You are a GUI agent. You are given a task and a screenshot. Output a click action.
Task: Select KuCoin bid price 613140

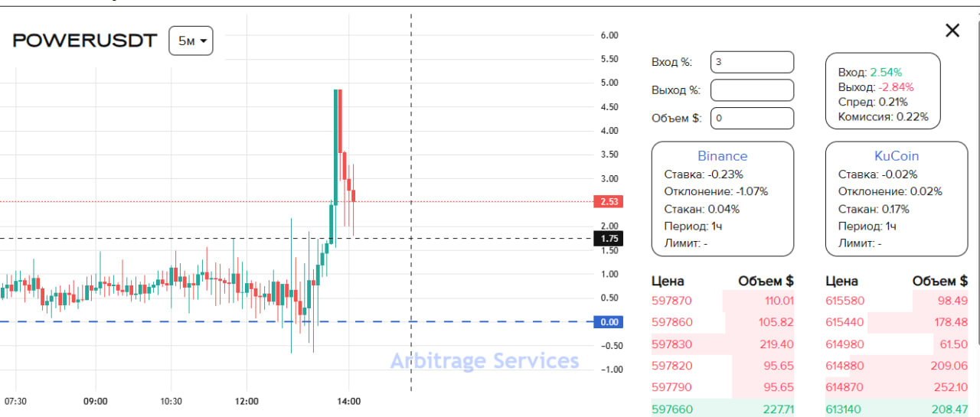click(845, 409)
